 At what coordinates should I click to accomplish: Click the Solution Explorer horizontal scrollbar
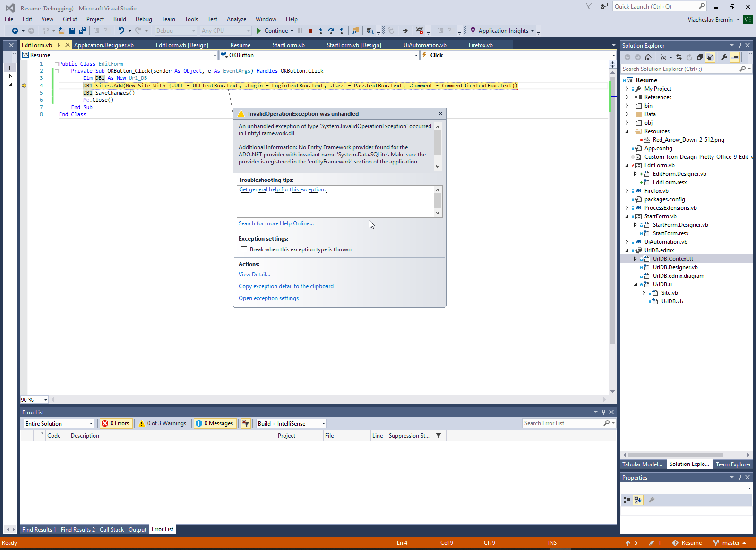tap(675, 455)
